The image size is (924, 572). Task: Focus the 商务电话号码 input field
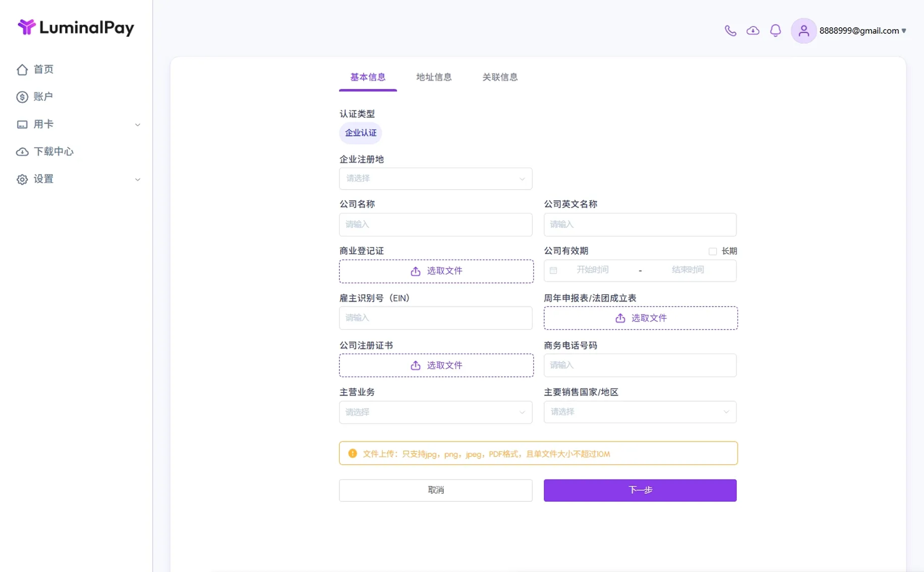(x=640, y=365)
